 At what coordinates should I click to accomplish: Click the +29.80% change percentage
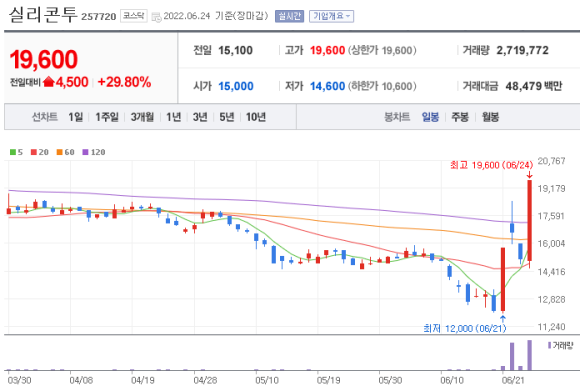coord(124,82)
